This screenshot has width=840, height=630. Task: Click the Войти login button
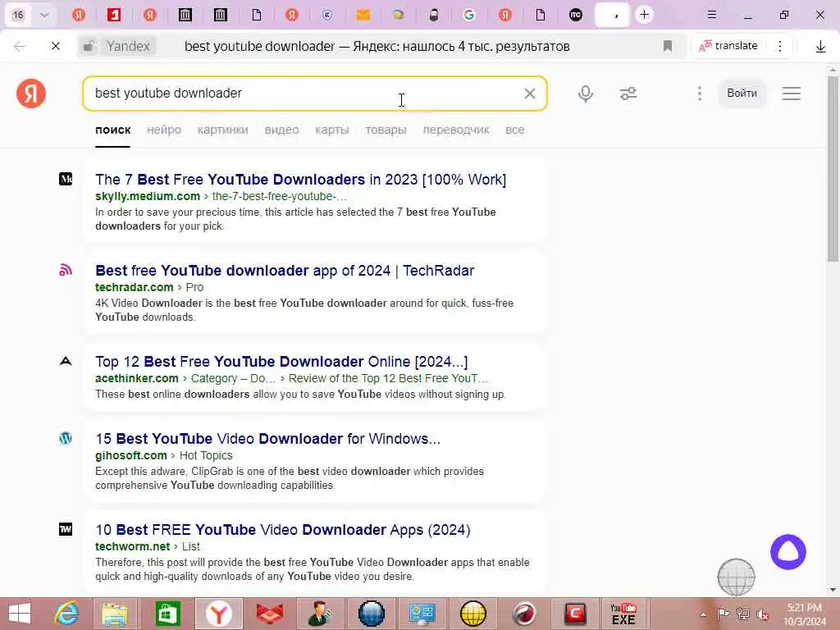pyautogui.click(x=742, y=94)
